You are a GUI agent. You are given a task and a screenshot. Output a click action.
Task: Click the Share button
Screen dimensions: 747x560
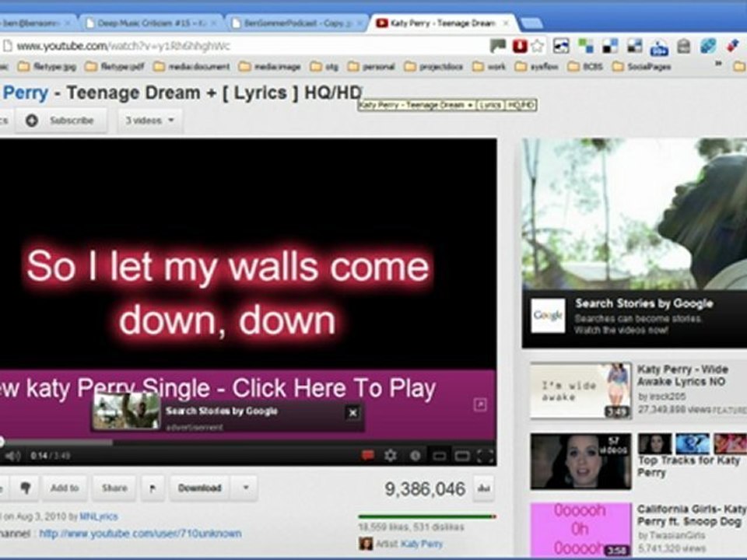(x=114, y=488)
